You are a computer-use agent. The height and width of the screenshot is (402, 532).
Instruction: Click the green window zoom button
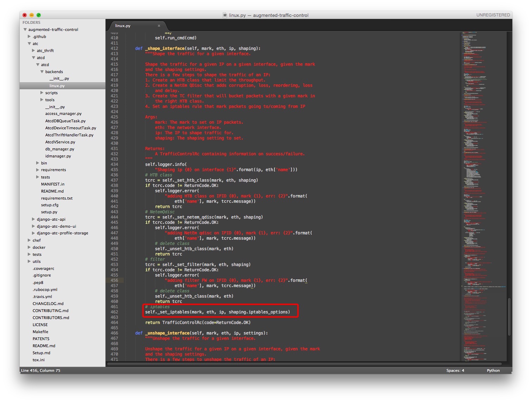click(39, 15)
